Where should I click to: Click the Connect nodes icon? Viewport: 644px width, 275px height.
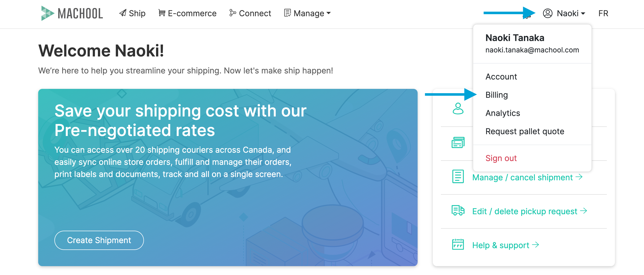pyautogui.click(x=233, y=13)
